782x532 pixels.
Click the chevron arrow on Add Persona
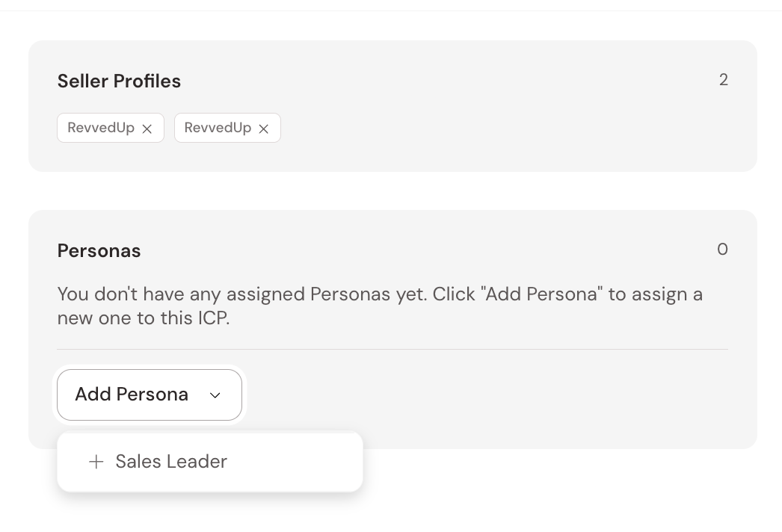(215, 395)
